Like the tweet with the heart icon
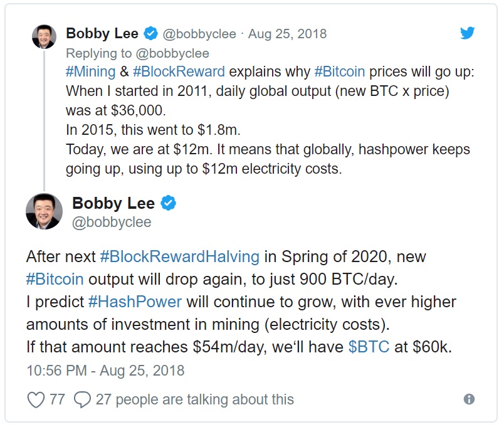 click(x=36, y=399)
